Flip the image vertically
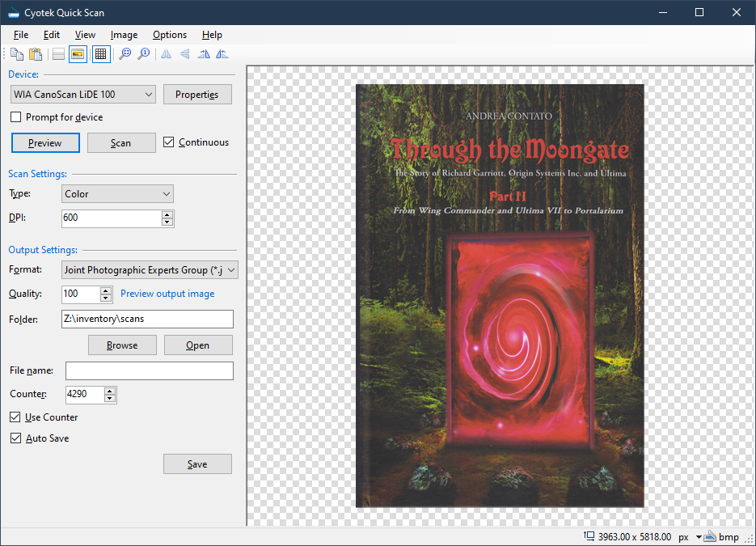756x546 pixels. coord(184,54)
